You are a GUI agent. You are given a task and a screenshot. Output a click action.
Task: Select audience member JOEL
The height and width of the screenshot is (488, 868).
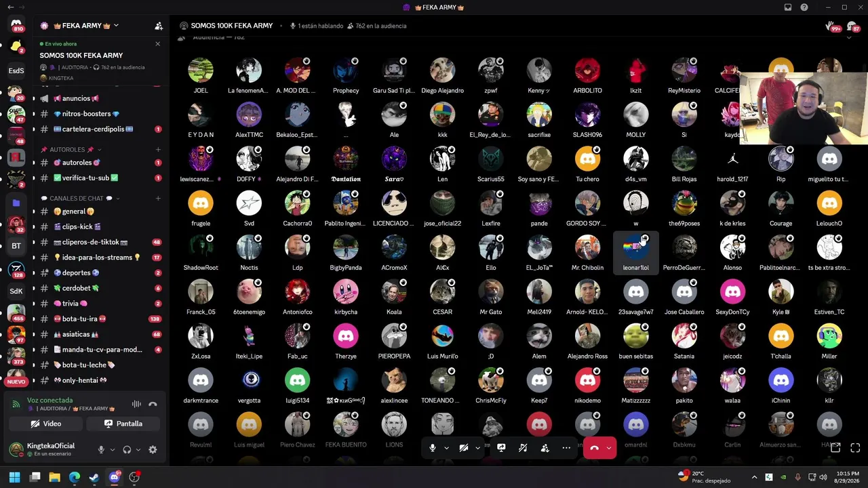[201, 76]
